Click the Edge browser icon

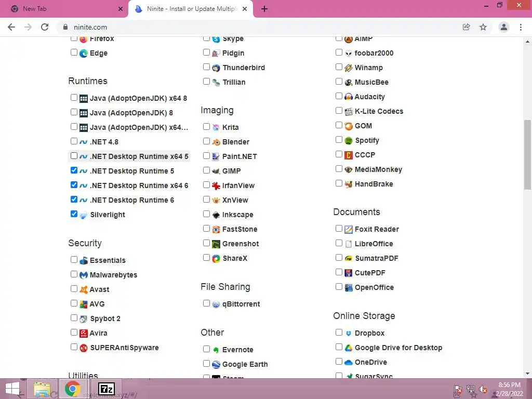coord(84,54)
